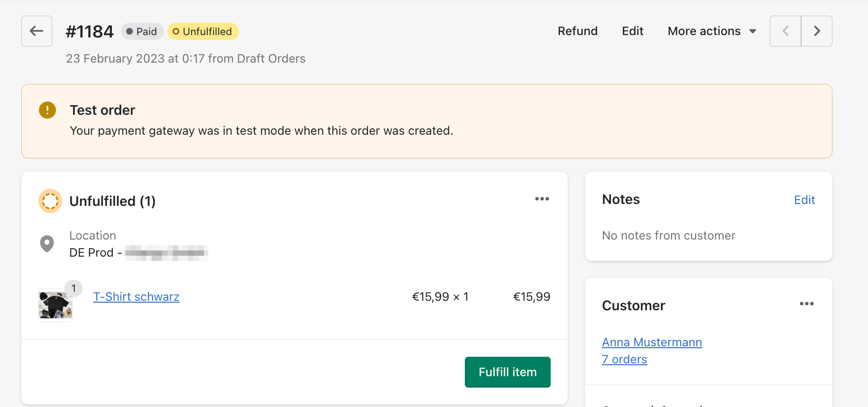Click the yellow warning icon in Test order banner
The width and height of the screenshot is (868, 407).
tap(47, 110)
